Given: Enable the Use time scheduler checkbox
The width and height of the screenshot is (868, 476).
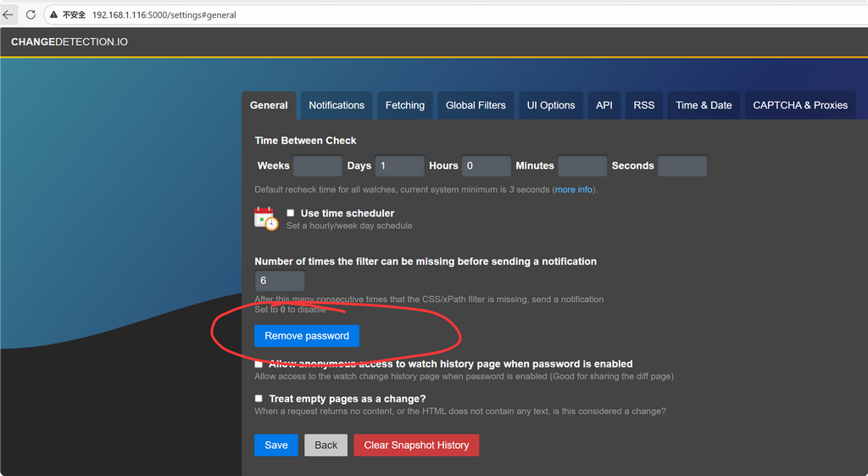Looking at the screenshot, I should point(291,213).
